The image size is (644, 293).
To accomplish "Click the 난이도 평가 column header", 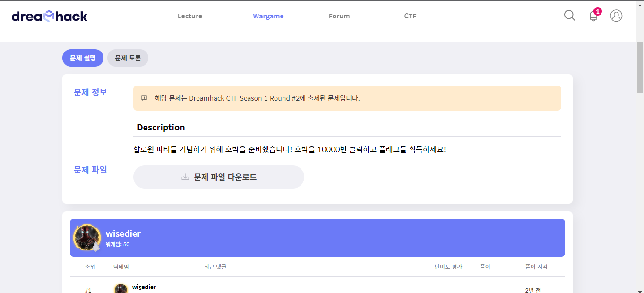I will pyautogui.click(x=448, y=267).
